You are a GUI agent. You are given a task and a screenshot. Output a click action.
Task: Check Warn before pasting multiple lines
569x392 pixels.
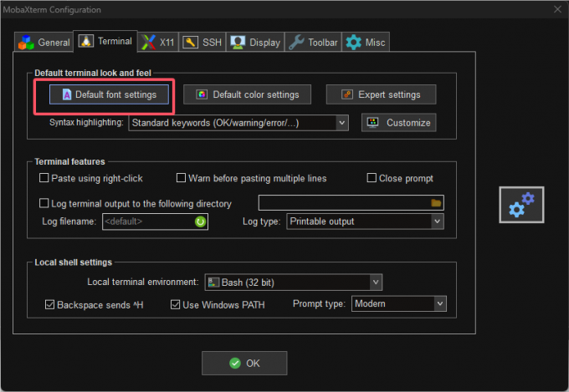click(181, 178)
